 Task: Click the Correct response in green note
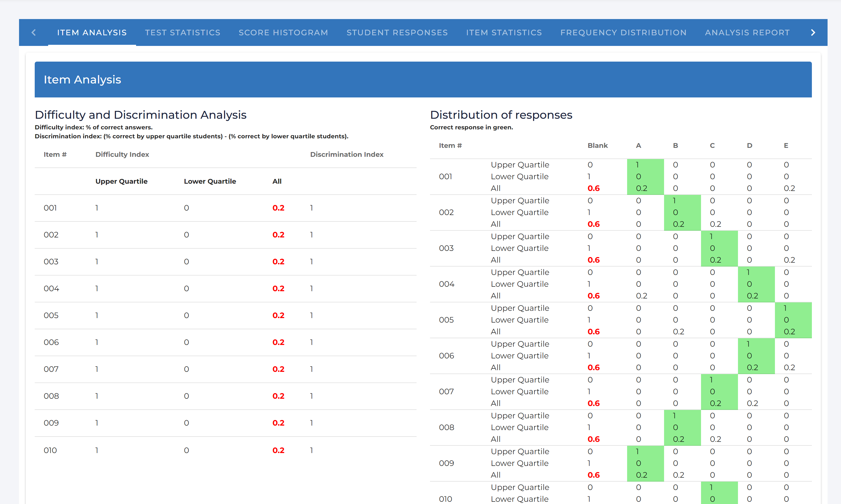tap(472, 127)
